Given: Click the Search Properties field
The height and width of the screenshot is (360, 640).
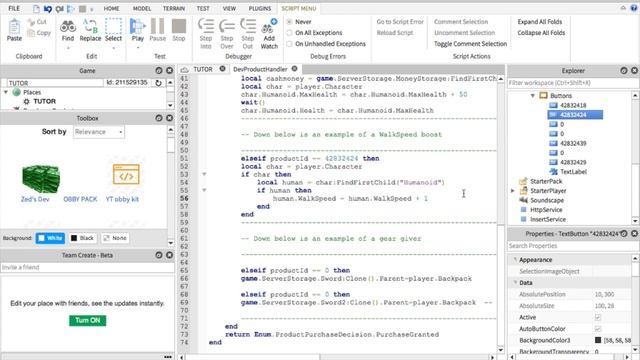Looking at the screenshot, I should click(x=571, y=246).
